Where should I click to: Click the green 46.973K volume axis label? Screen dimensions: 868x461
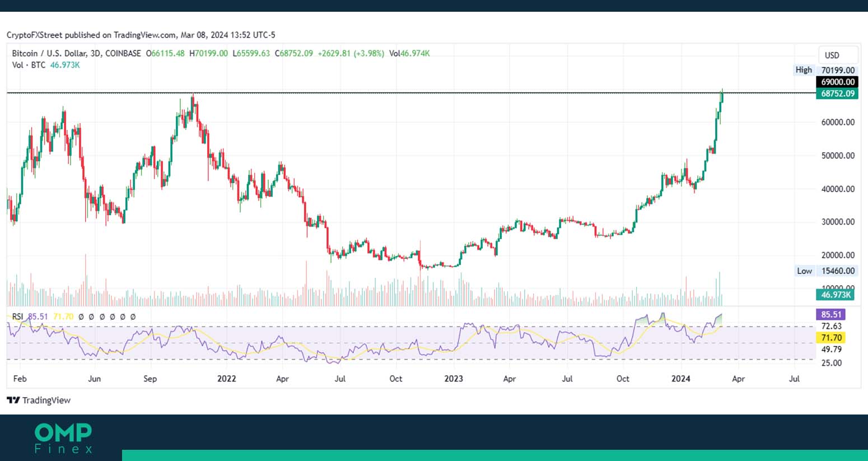[x=836, y=295]
